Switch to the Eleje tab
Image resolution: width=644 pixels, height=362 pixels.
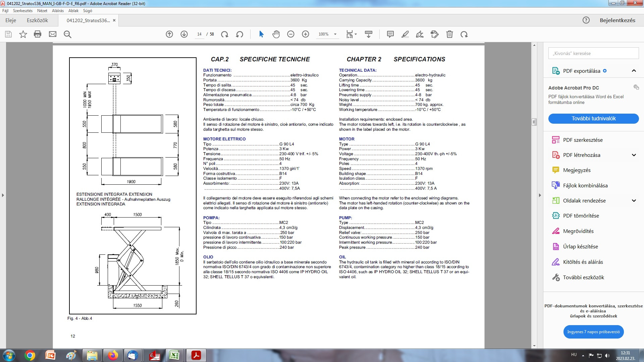[x=11, y=20]
